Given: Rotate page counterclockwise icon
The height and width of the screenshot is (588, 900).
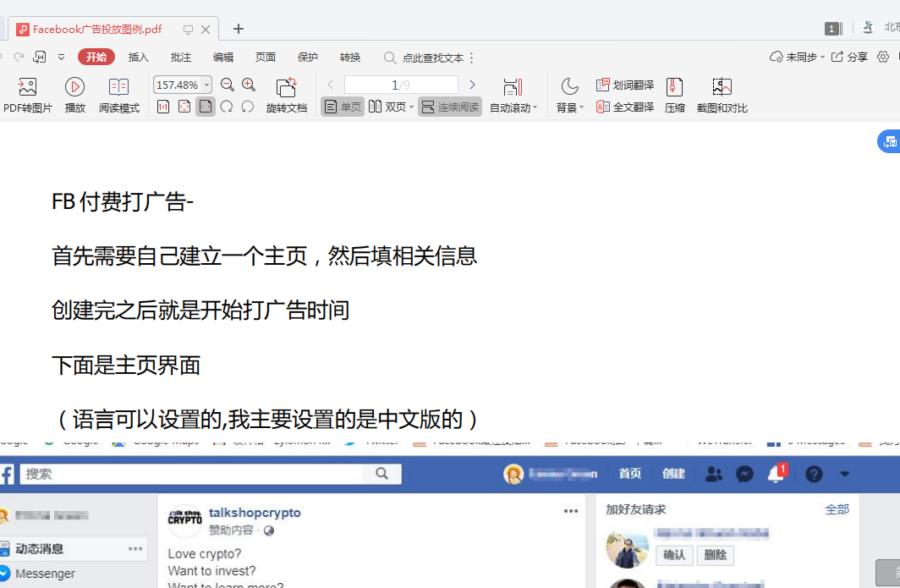Looking at the screenshot, I should tap(247, 107).
